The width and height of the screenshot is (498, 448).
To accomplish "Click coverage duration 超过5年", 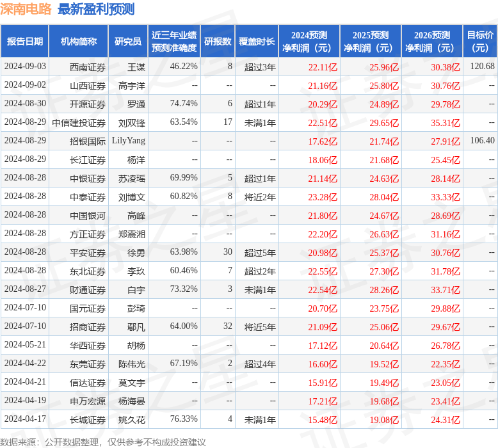I will tap(260, 253).
